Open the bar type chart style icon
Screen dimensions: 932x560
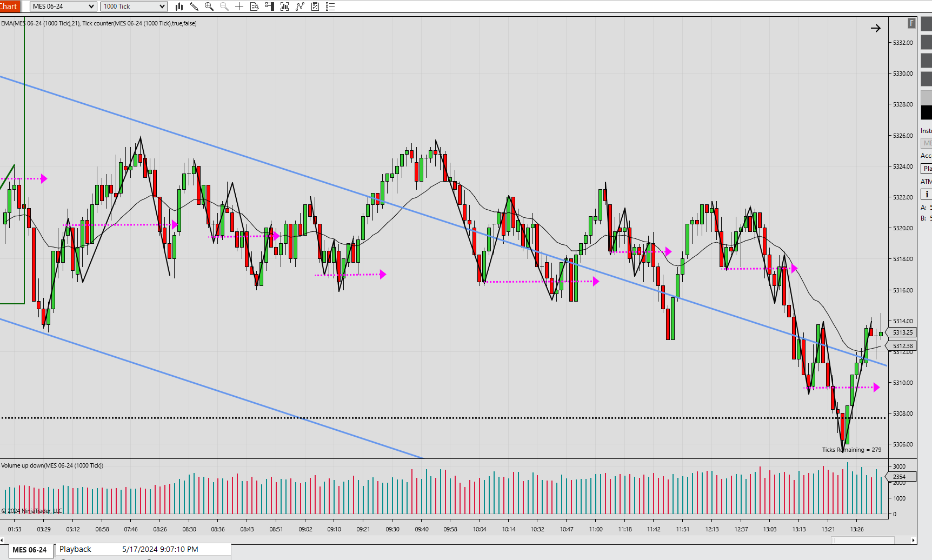(179, 6)
